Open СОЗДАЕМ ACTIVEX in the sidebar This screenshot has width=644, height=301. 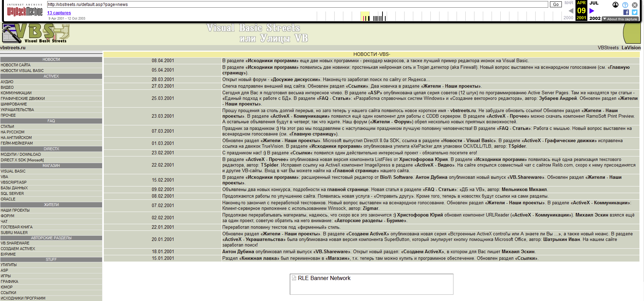pos(18,249)
